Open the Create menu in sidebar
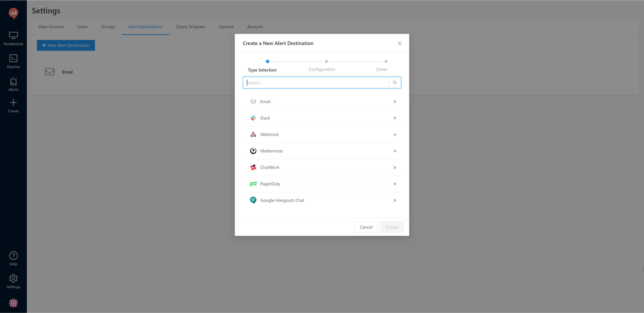 [13, 106]
